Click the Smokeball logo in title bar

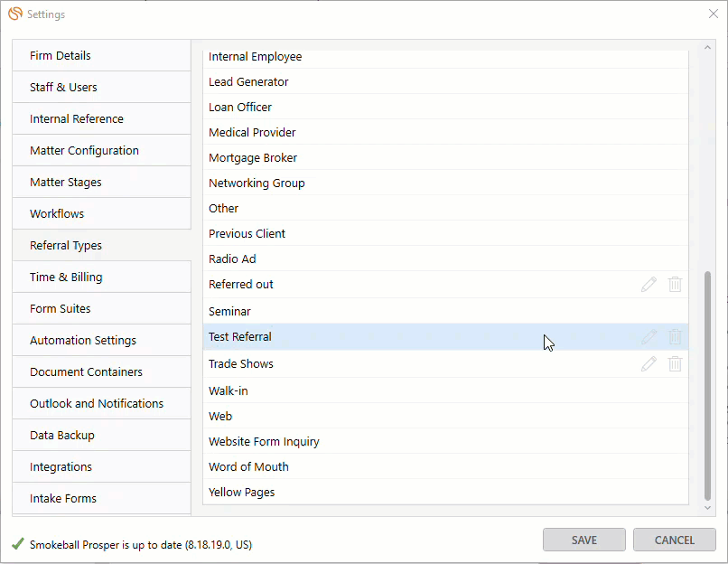tap(15, 14)
